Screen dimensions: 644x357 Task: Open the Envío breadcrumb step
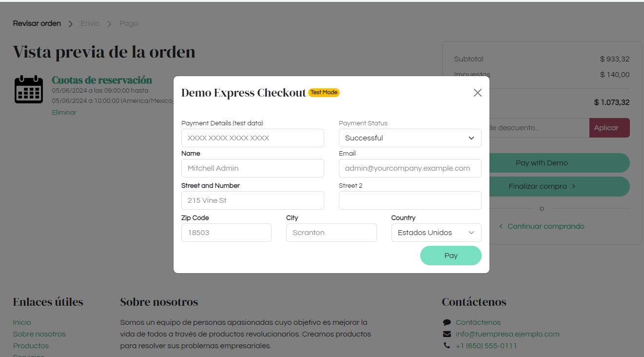click(90, 23)
